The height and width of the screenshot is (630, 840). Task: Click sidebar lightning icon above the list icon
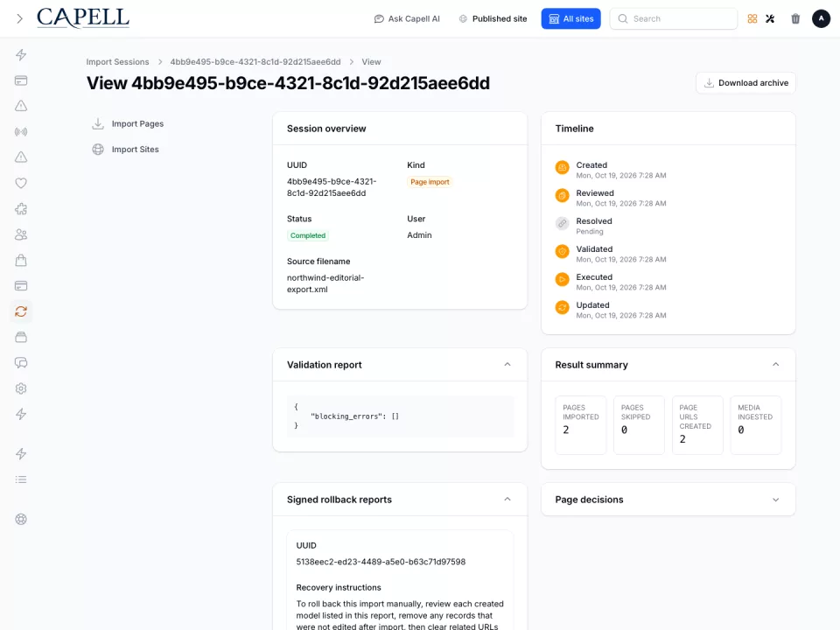(21, 454)
